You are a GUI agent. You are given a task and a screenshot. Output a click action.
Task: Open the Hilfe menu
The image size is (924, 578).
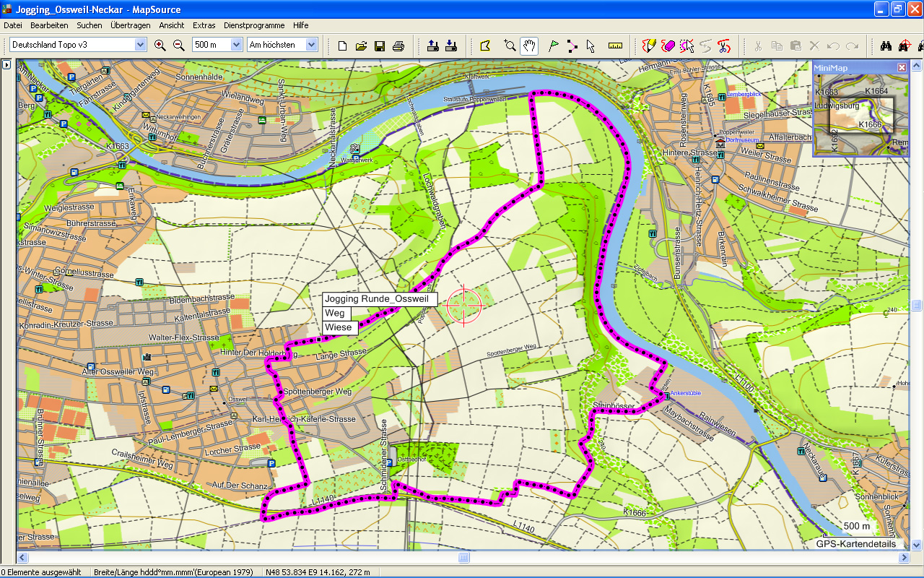[x=301, y=25]
